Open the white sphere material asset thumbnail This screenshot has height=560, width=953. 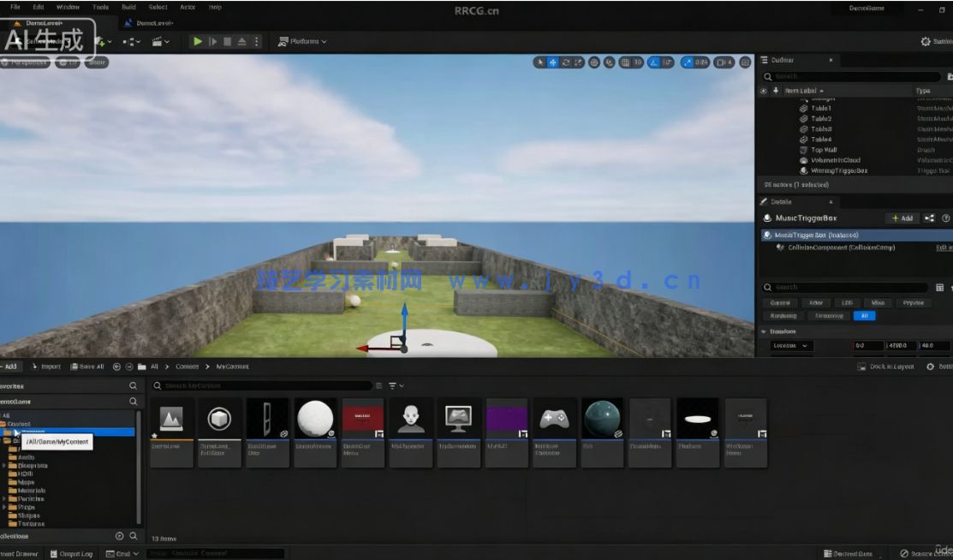(315, 419)
